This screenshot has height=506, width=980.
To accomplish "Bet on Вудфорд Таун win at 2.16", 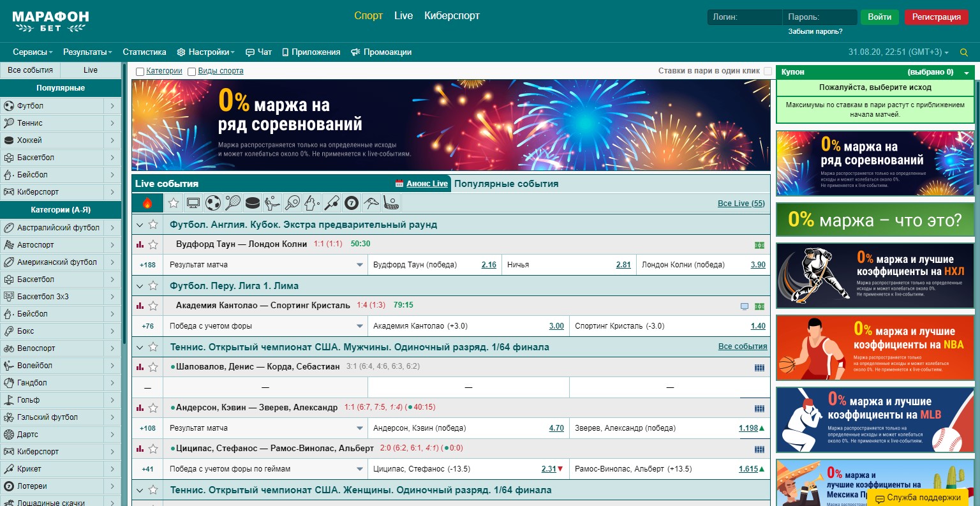I will click(489, 265).
